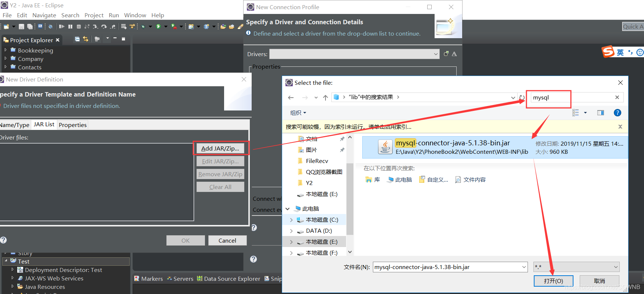Switch to the Name/Type tab

click(x=14, y=125)
